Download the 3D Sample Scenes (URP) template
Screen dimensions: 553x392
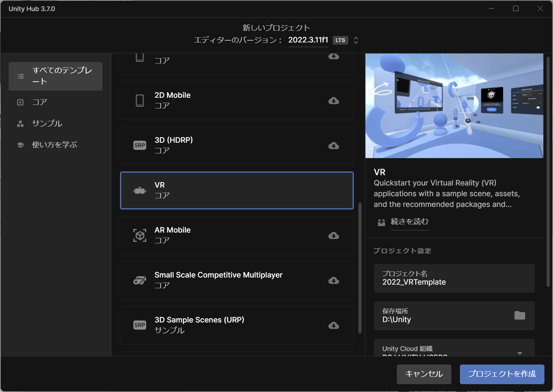pos(333,326)
